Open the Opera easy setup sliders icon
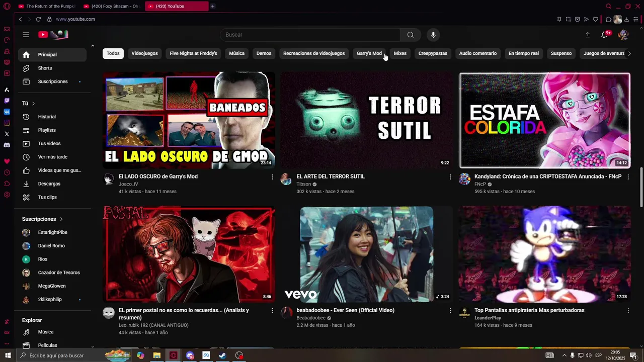 click(x=636, y=19)
